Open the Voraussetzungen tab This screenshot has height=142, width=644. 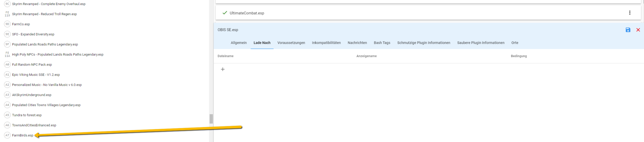(291, 43)
